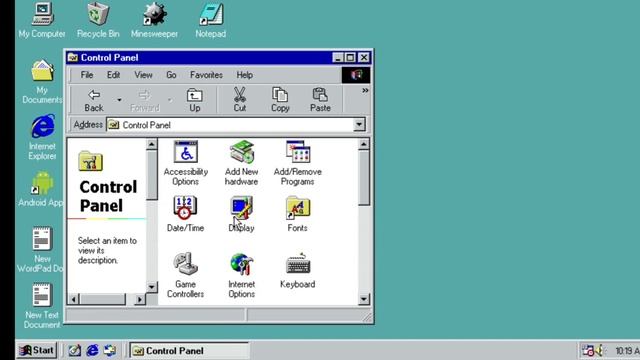Click the Control Panel title bar icon
Screen dimensions: 640x360
click(x=73, y=58)
